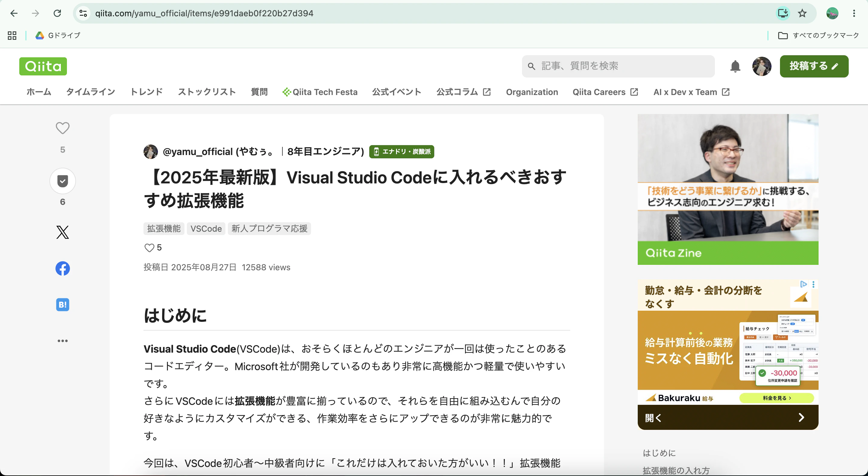Open the Gドライブ bookmark
The image size is (868, 476).
[58, 35]
